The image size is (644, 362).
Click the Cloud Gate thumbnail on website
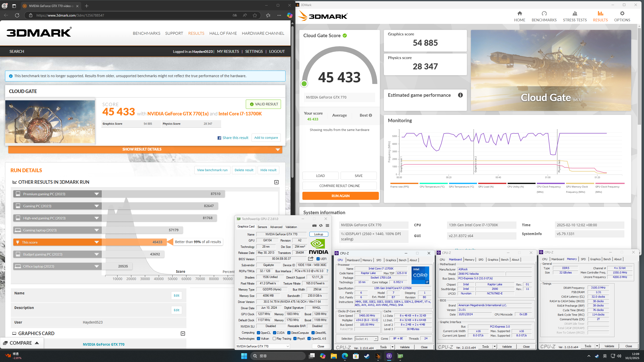click(50, 122)
